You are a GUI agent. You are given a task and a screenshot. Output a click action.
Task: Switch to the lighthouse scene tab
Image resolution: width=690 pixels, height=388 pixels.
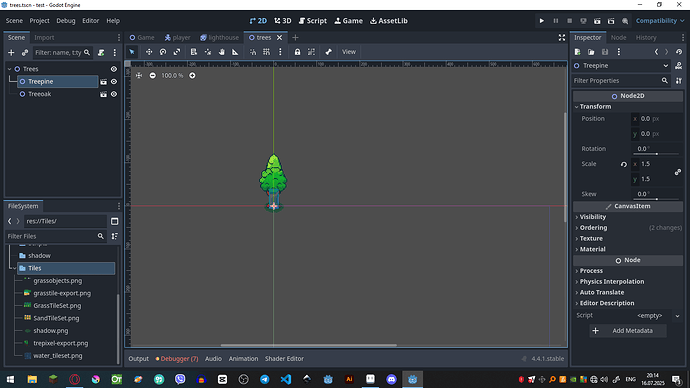[219, 37]
